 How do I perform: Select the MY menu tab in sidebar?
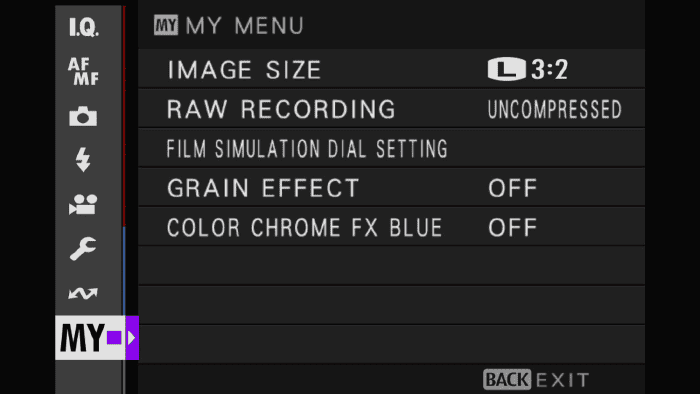90,338
